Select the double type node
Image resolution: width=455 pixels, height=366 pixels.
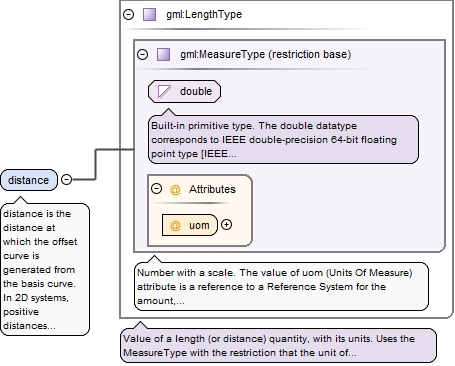pyautogui.click(x=184, y=91)
